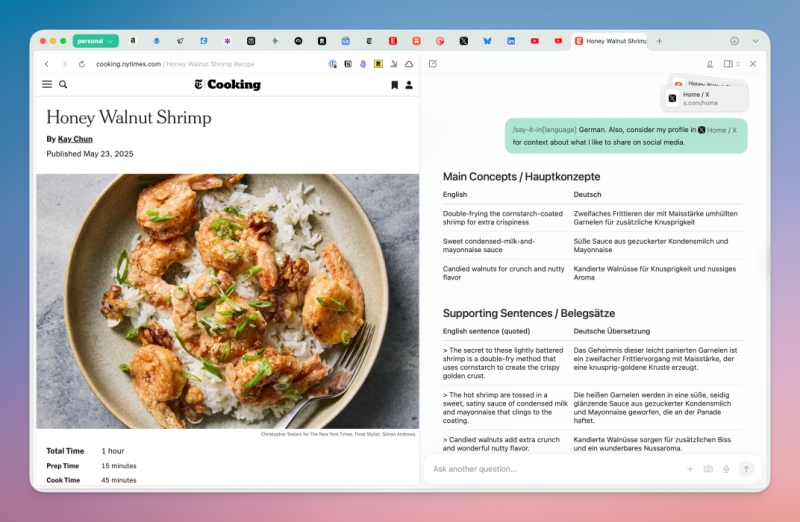Screen dimensions: 800x522
Task: Capture screenshot with camera icon
Action: pos(708,469)
